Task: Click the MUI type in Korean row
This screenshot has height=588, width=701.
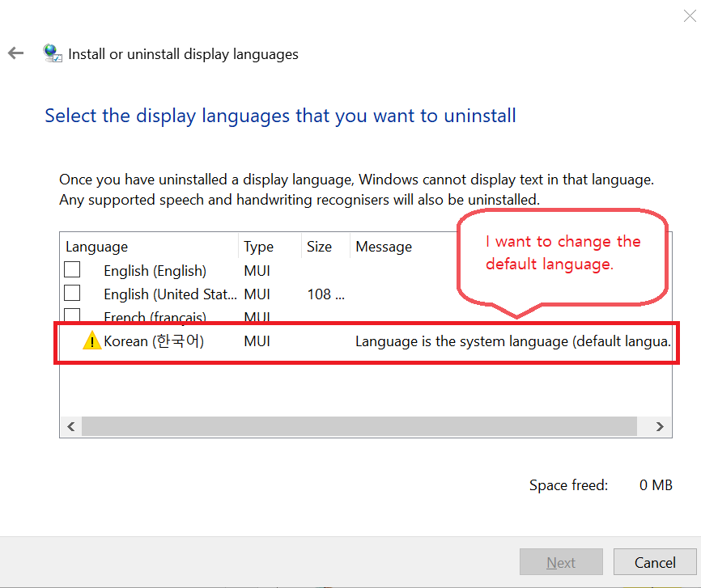Action: point(257,341)
